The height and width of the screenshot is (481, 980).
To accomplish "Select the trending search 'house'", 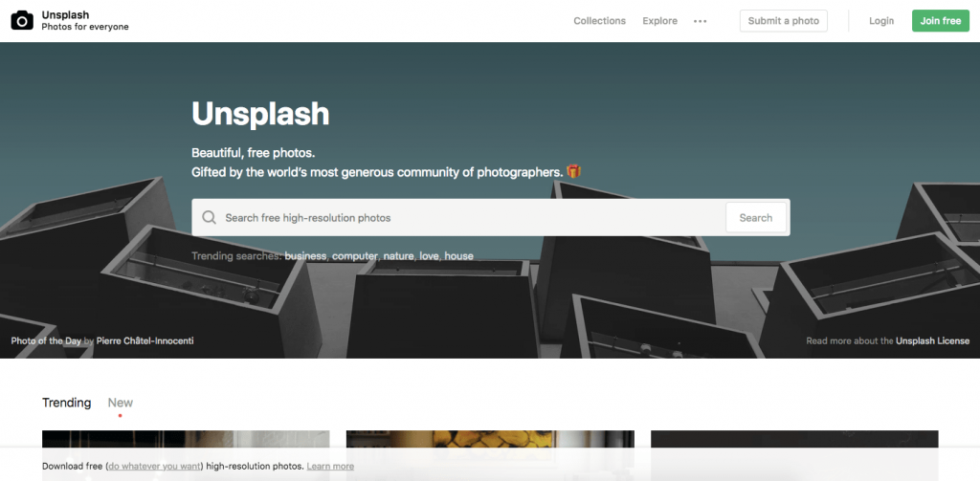I will (458, 256).
